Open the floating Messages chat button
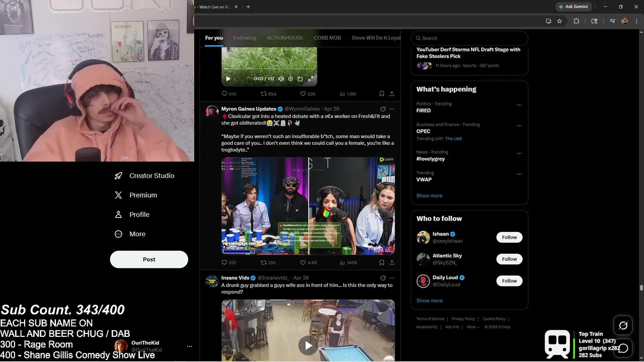Image resolution: width=644 pixels, height=362 pixels. coord(623,348)
